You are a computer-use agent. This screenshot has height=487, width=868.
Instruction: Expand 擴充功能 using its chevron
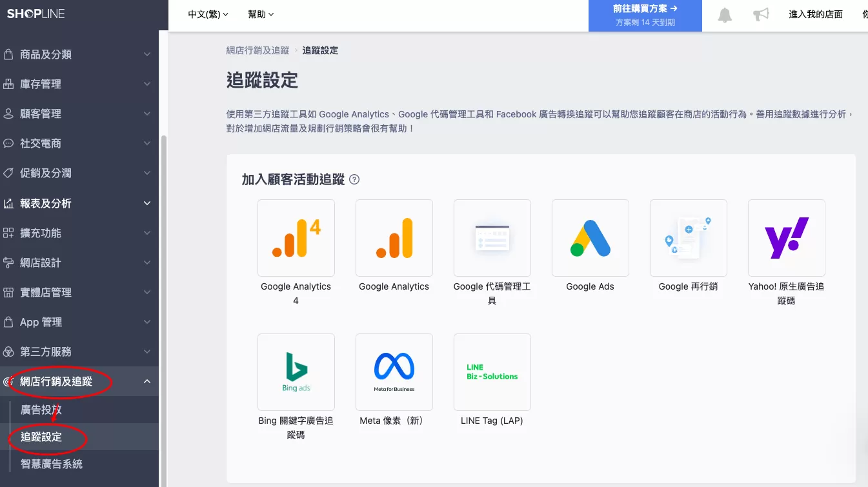(x=147, y=233)
